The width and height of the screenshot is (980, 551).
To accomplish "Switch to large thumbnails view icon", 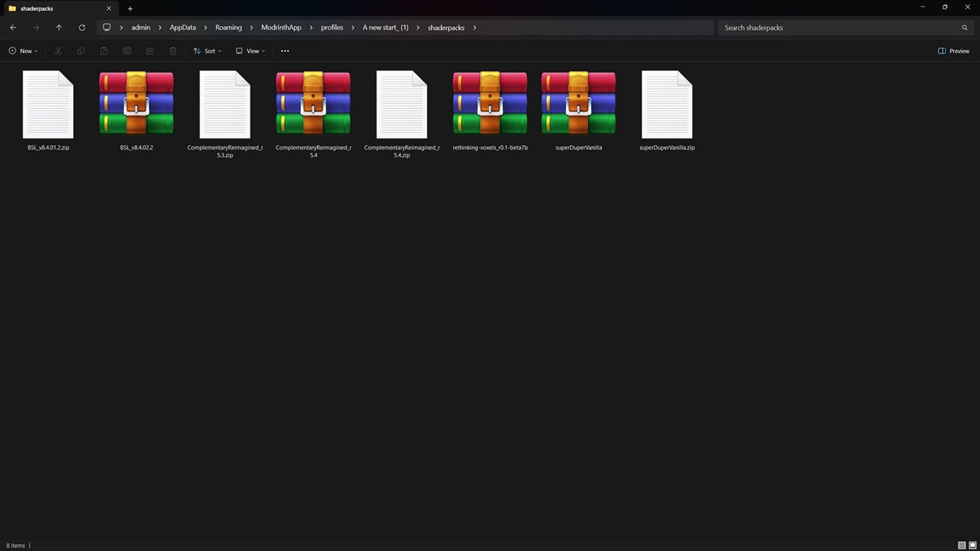I will (973, 546).
